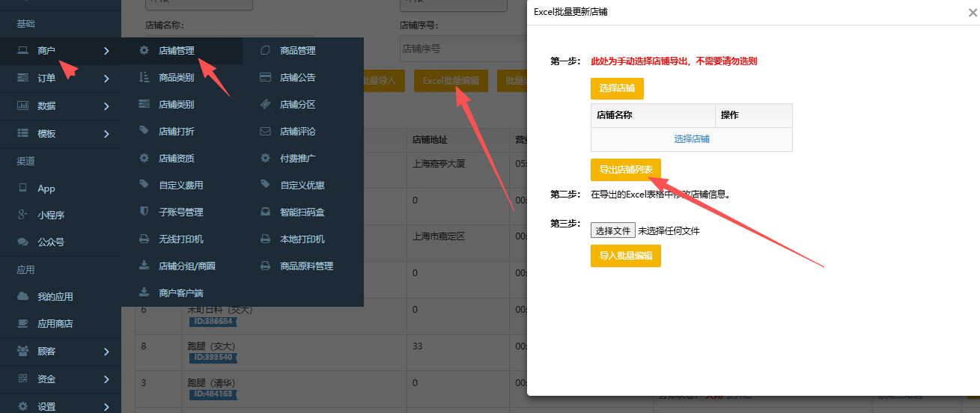
Task: Click the 店铺管理 gear icon in submenu
Action: point(144,51)
